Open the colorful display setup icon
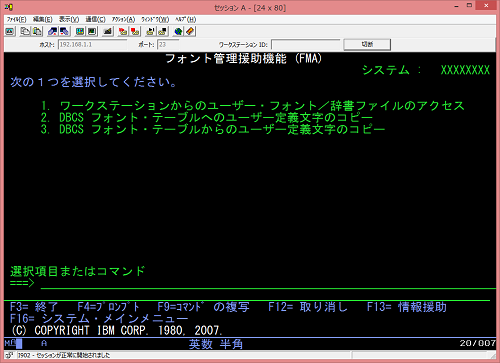The image size is (500, 363). click(80, 31)
